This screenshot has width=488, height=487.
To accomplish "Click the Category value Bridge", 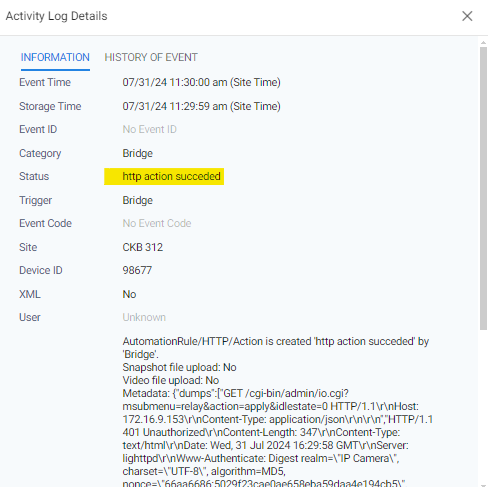I will (137, 153).
